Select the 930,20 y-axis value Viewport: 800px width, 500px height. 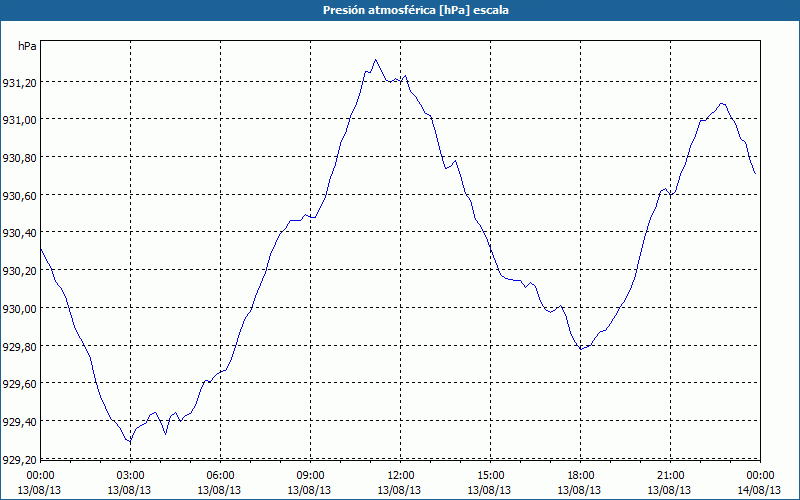pyautogui.click(x=19, y=271)
